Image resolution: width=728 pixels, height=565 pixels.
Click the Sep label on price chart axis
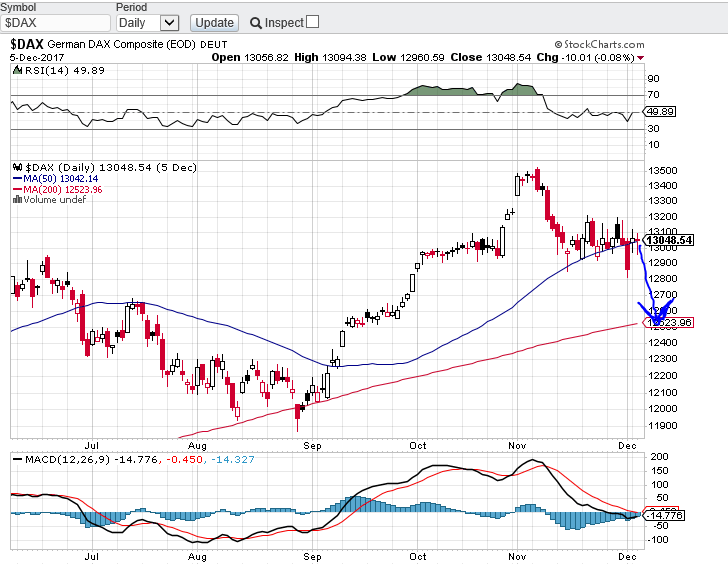pos(312,446)
